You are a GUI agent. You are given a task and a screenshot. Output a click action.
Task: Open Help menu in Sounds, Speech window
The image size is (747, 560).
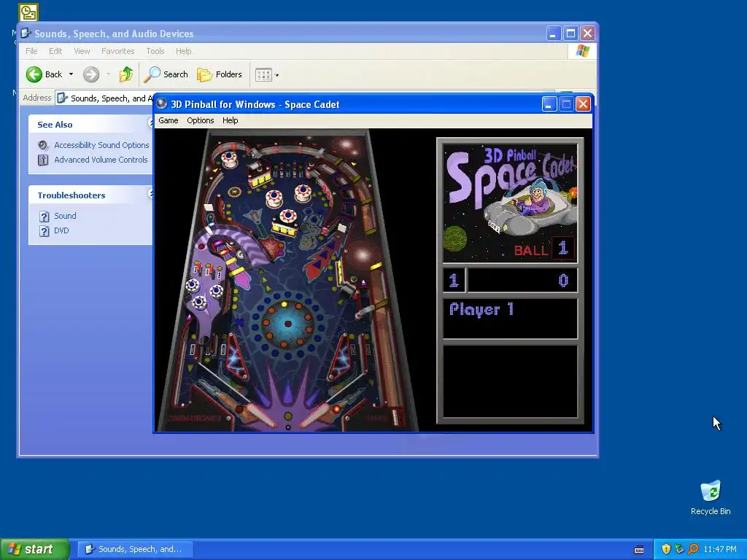pos(183,51)
